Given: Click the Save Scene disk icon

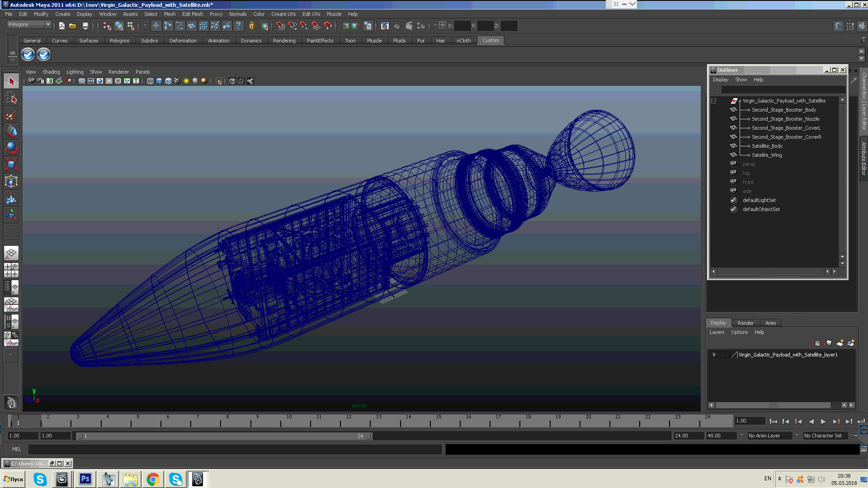Looking at the screenshot, I should tap(85, 26).
